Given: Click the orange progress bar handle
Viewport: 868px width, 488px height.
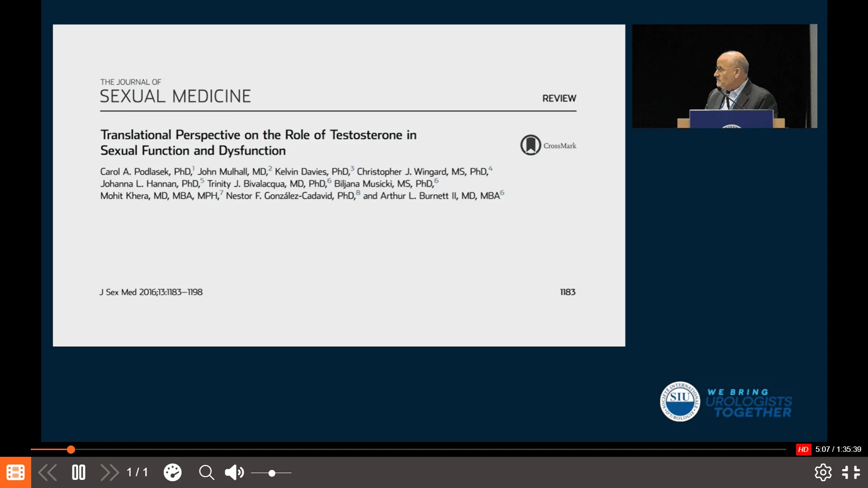Looking at the screenshot, I should coord(71,449).
